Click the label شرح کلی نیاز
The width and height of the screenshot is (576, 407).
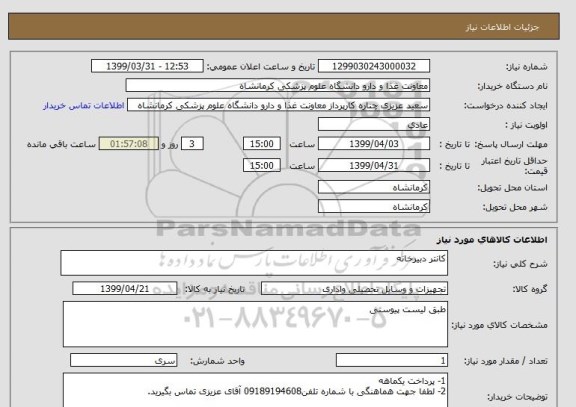520,264
